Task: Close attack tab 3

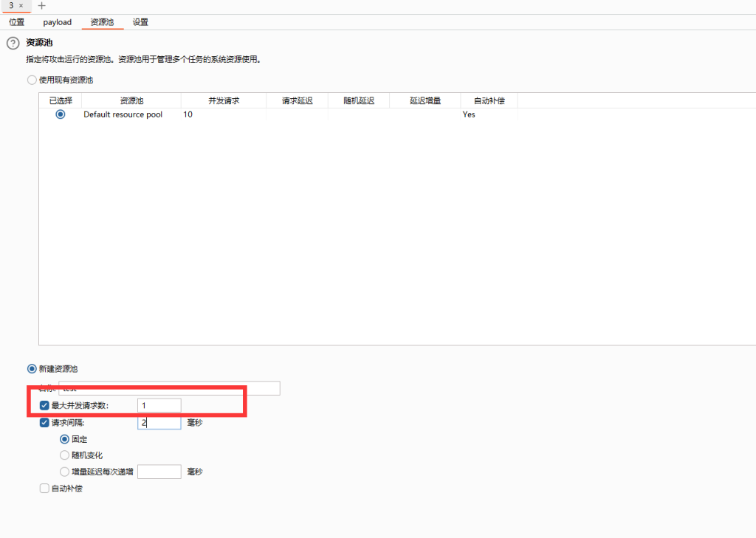Action: click(x=21, y=6)
